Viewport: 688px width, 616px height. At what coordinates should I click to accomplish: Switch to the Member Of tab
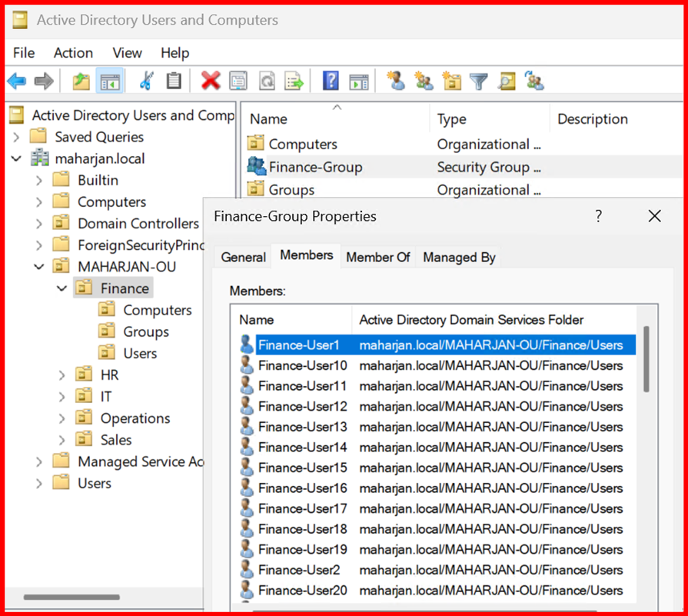378,258
